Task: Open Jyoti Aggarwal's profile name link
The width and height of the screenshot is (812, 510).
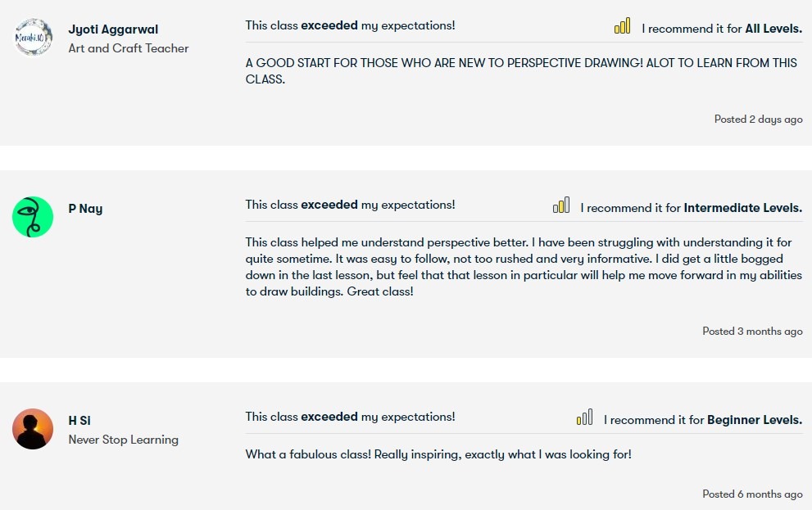Action: click(113, 29)
